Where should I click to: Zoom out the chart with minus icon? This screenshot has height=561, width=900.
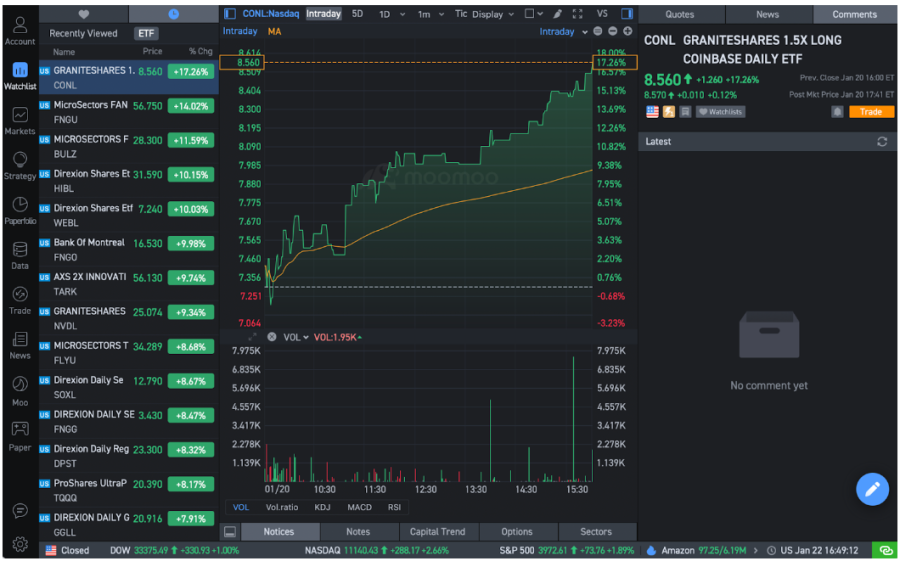612,32
